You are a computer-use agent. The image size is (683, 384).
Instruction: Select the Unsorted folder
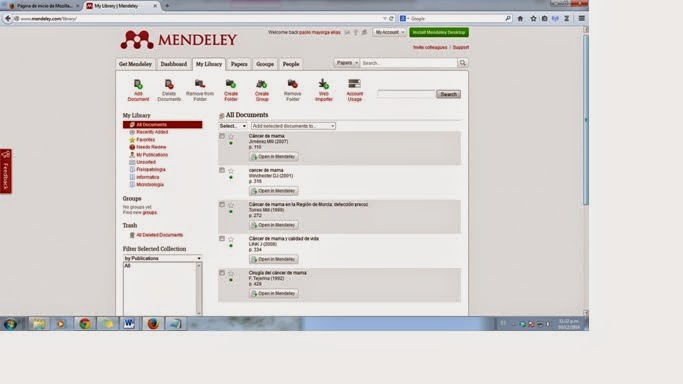(146, 162)
